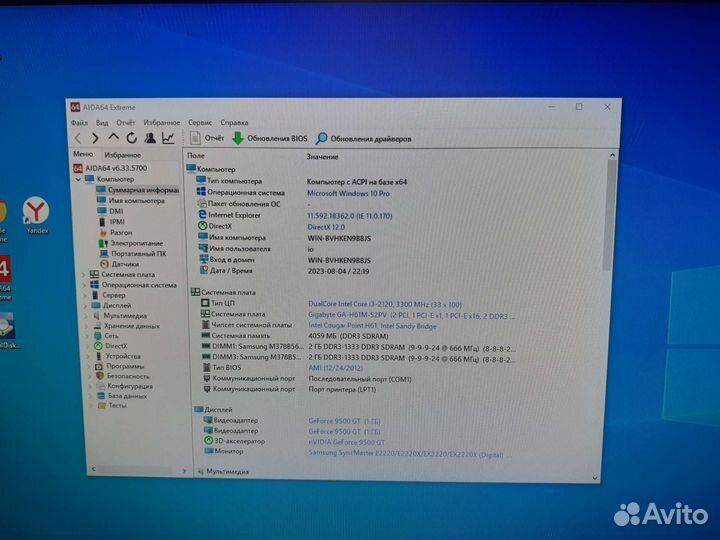Expand the Операционная система tree node
Screen dimensions: 720x540
84,285
